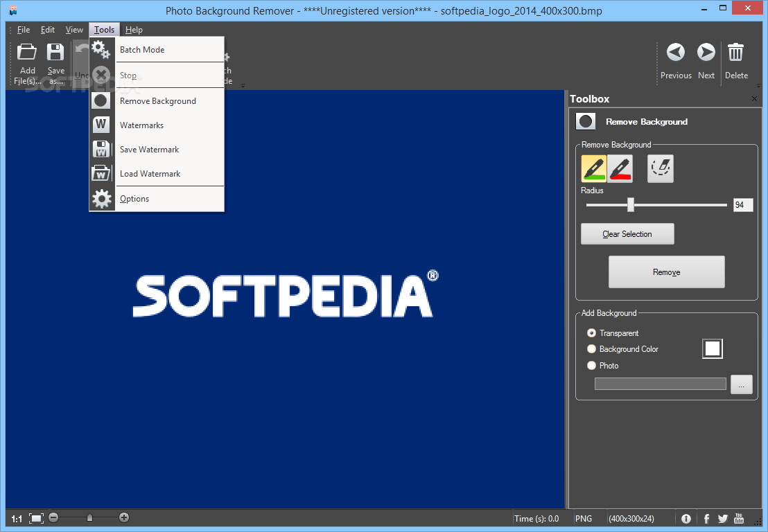This screenshot has width=768, height=532.
Task: Go to the Next image arrow
Action: tap(706, 52)
